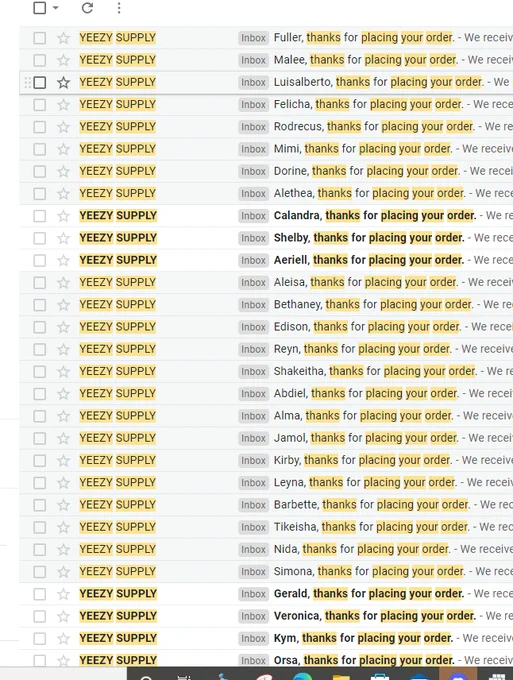
Task: Select the Leyna email checkbox
Action: tap(39, 483)
